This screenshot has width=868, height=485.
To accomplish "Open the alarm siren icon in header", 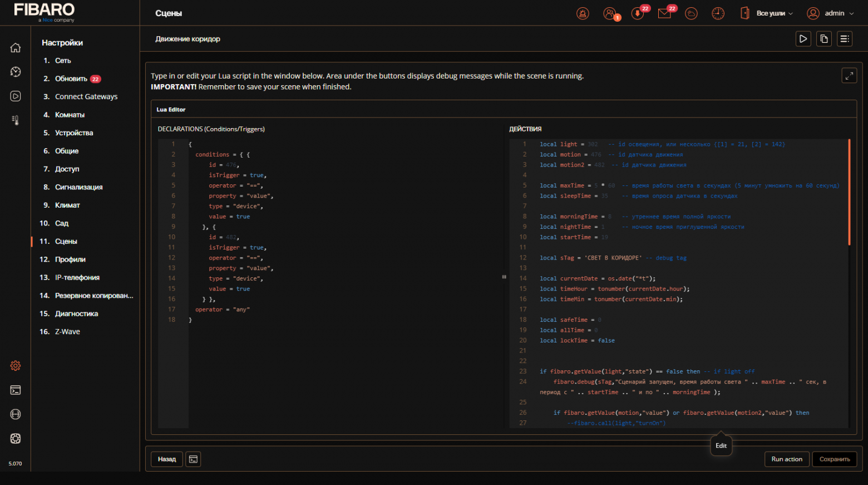I will 583,13.
